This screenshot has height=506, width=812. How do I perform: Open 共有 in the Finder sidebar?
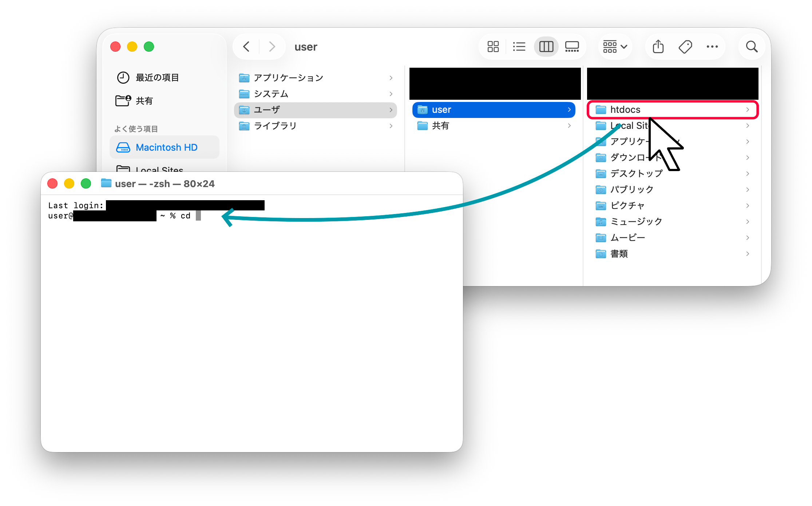pyautogui.click(x=144, y=101)
